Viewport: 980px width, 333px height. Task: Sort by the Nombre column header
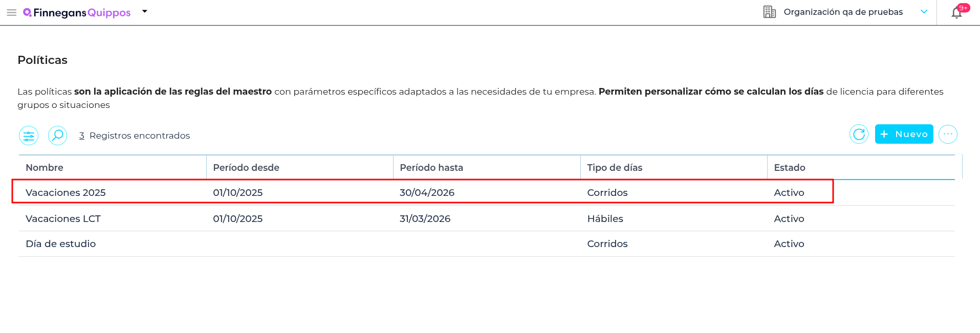click(x=45, y=168)
